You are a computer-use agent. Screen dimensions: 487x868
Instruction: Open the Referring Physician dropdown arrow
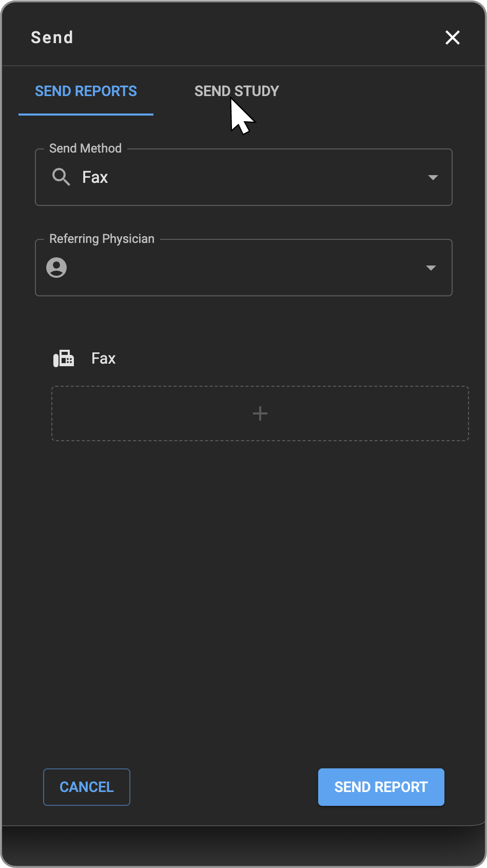[431, 268]
